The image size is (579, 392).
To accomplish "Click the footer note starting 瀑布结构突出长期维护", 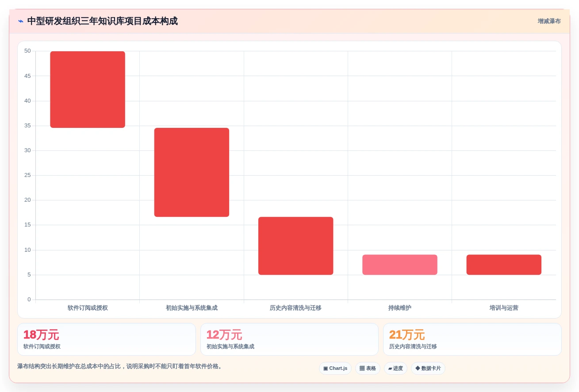I will pos(120,366).
